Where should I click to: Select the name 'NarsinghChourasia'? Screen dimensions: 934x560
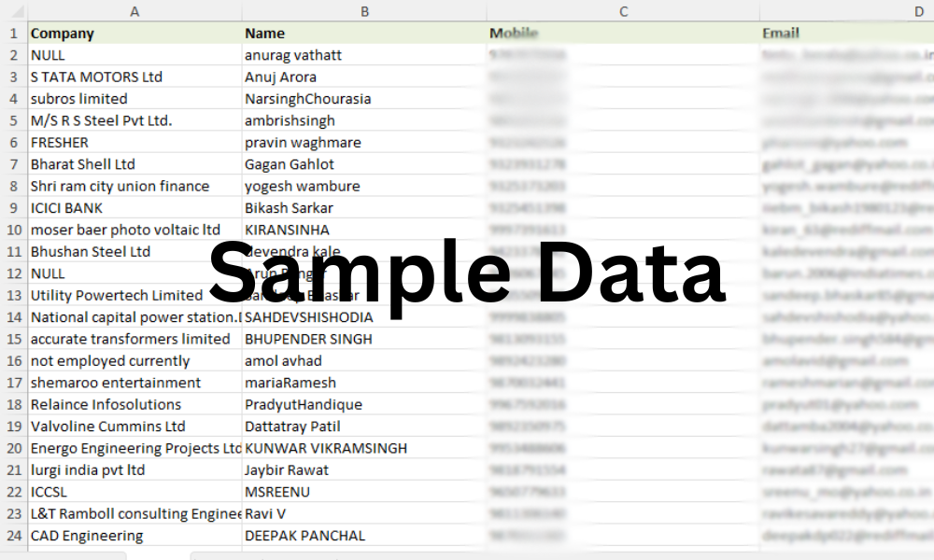[364, 99]
